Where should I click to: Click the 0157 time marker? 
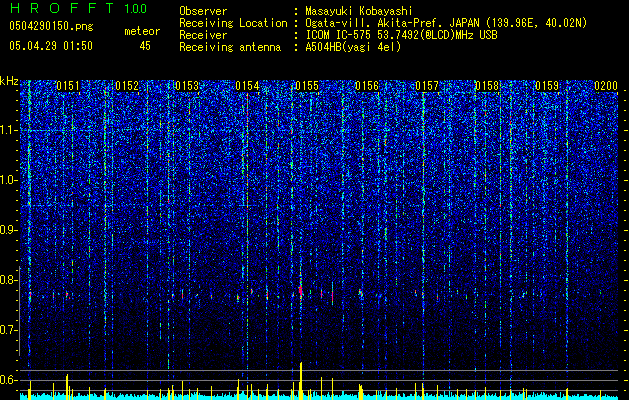click(427, 86)
